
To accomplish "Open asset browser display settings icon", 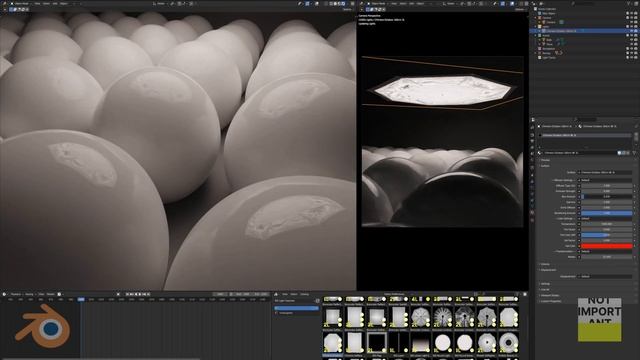I will point(476,294).
